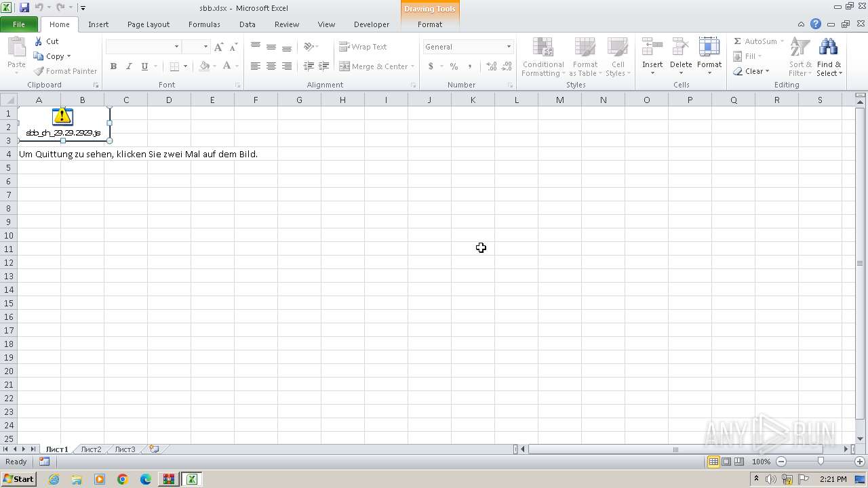Toggle Bold formatting
This screenshot has width=868, height=488.
113,66
